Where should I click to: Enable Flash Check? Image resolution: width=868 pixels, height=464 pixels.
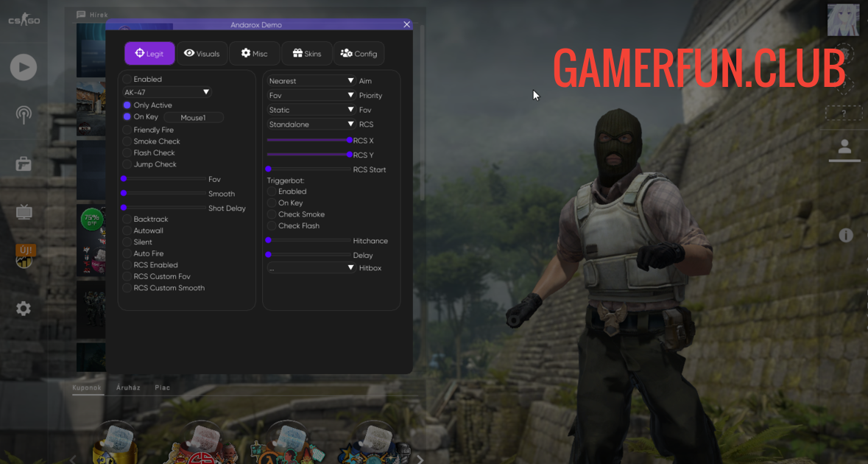pyautogui.click(x=127, y=152)
